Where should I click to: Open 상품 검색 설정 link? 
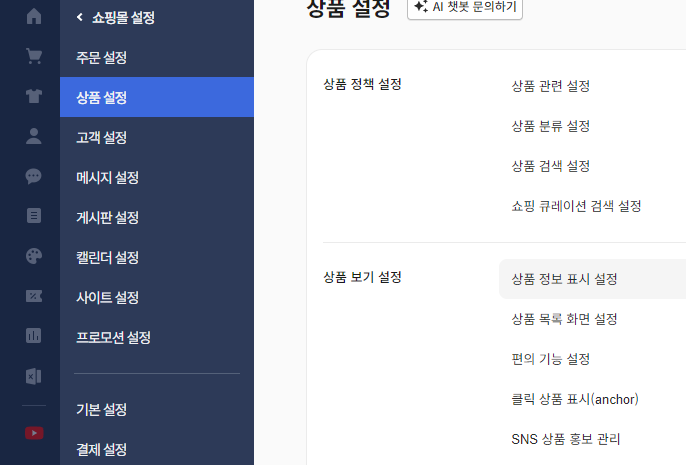point(551,166)
